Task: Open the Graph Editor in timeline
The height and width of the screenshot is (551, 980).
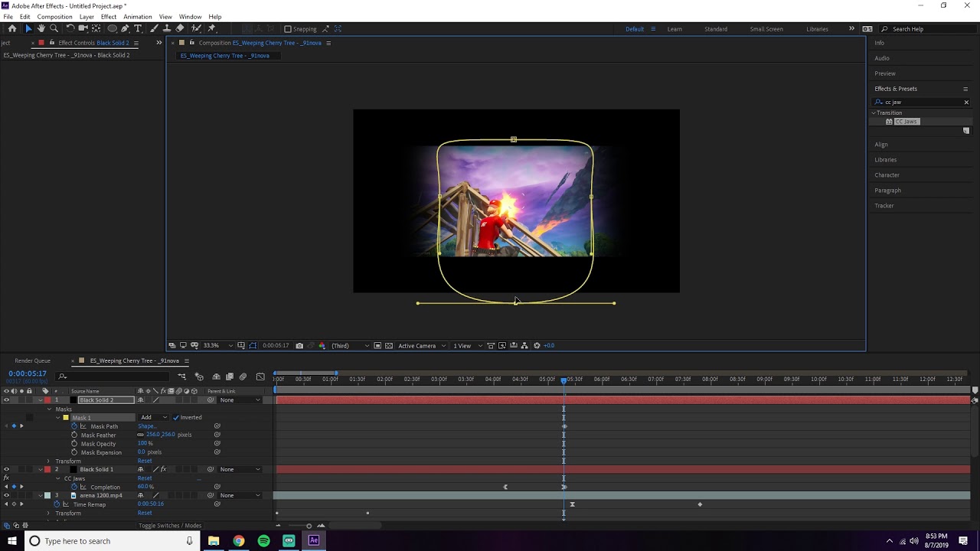Action: (260, 377)
